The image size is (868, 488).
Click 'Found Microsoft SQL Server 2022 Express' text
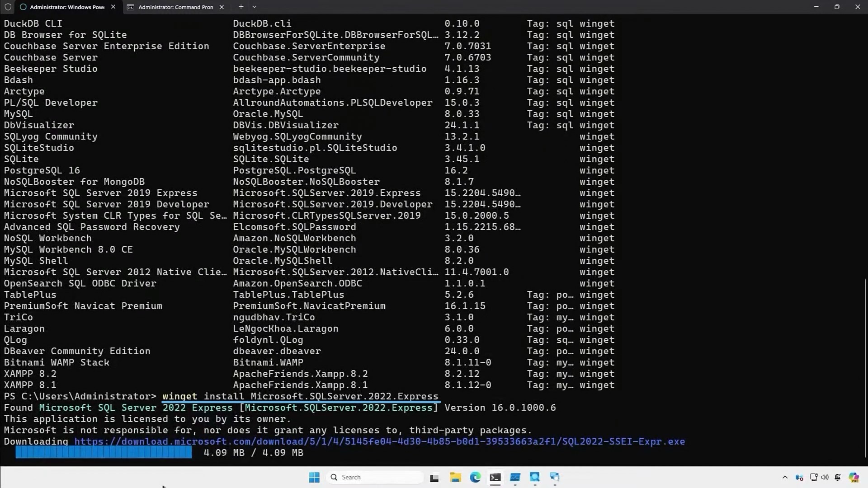click(118, 408)
